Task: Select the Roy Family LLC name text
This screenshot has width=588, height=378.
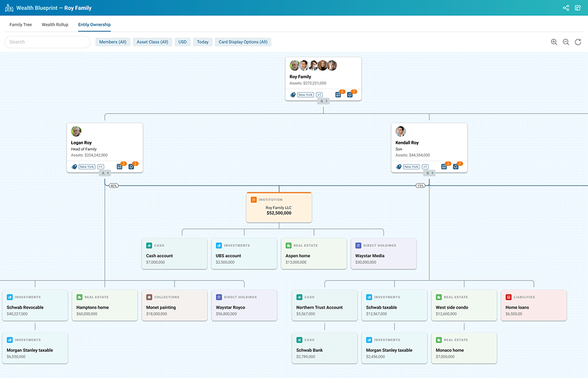Action: point(279,208)
